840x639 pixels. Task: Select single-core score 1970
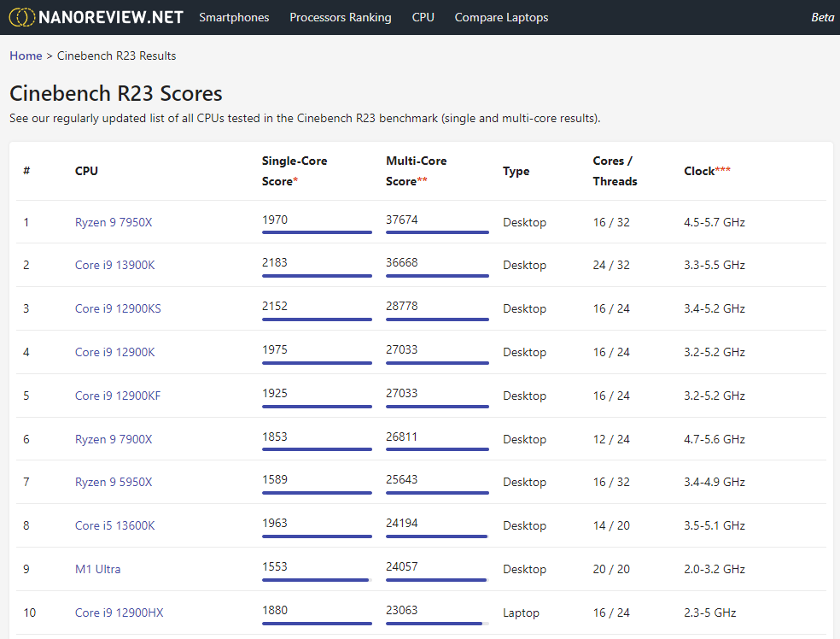pyautogui.click(x=275, y=220)
